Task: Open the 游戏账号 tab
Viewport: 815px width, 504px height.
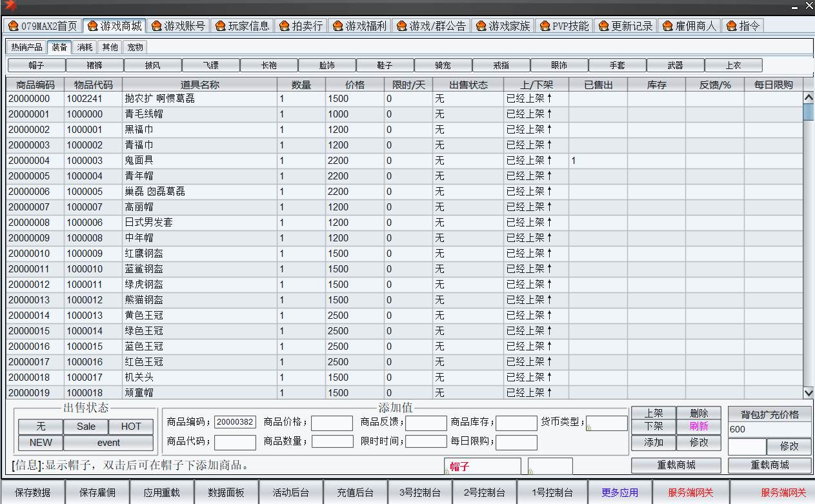Action: coord(178,26)
